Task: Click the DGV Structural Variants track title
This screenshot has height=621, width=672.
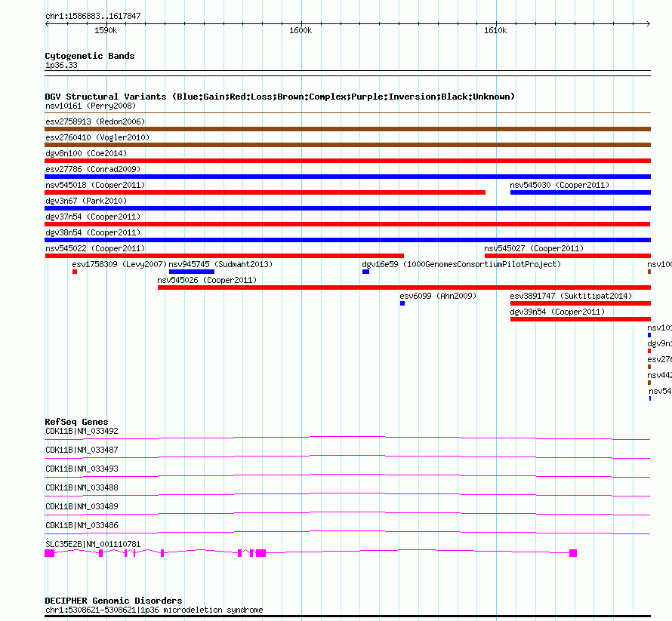Action: pos(280,97)
